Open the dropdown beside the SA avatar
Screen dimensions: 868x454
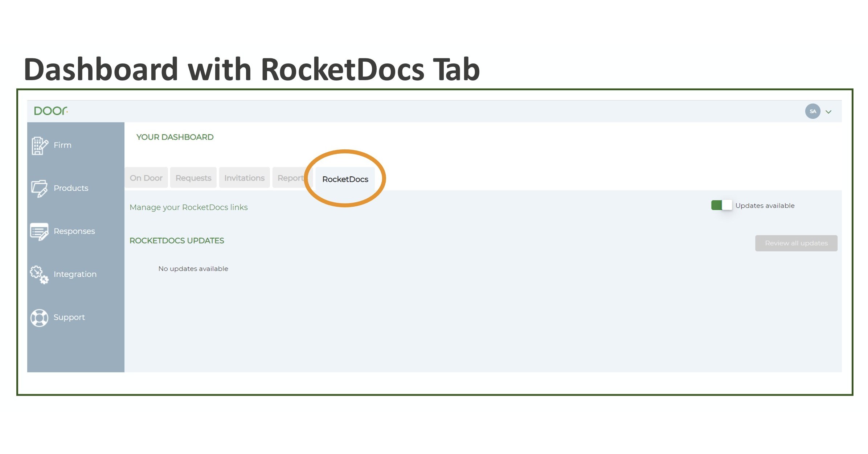pos(829,112)
